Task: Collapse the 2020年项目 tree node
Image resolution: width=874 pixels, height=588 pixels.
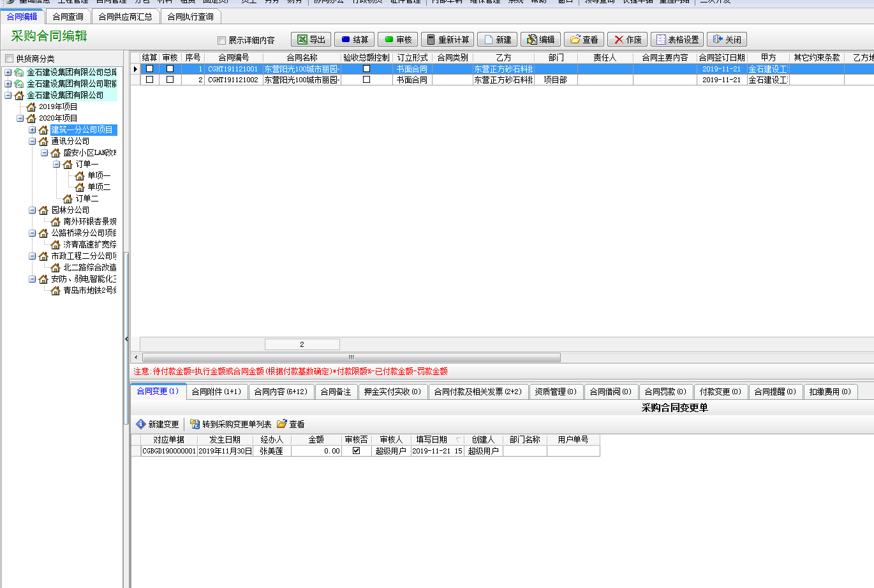Action: click(20, 119)
